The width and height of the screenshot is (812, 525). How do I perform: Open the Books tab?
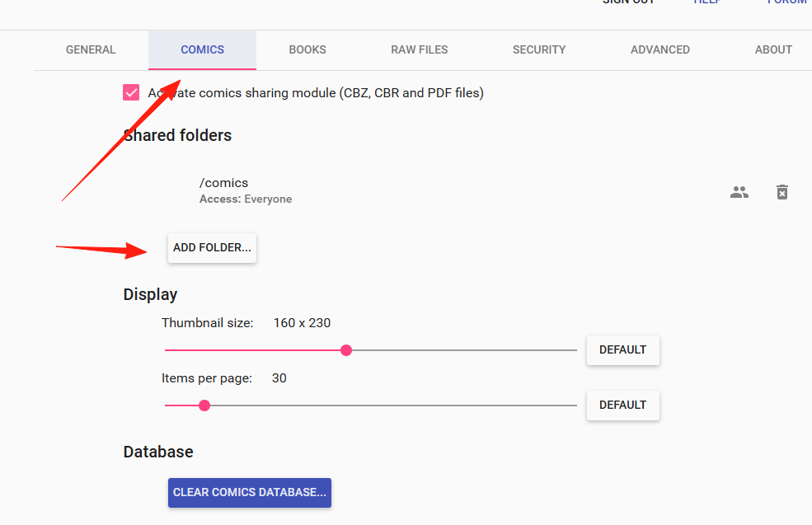(307, 49)
